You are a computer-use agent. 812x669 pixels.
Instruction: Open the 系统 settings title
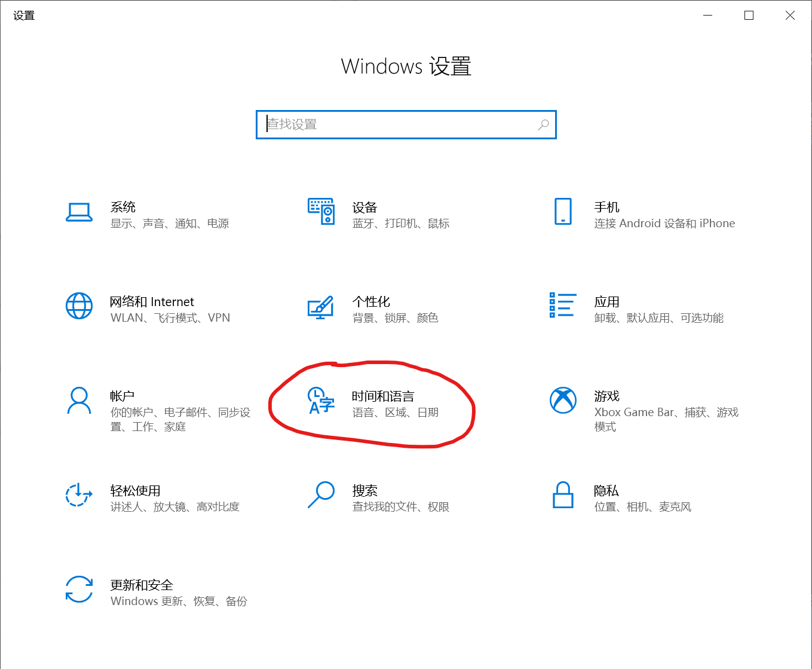coord(123,207)
